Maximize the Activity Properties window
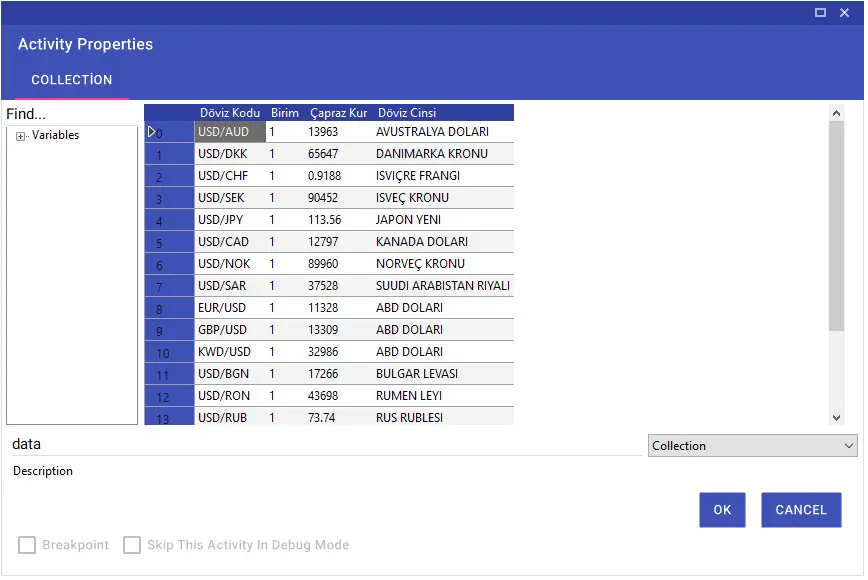This screenshot has width=868, height=580. coord(822,13)
